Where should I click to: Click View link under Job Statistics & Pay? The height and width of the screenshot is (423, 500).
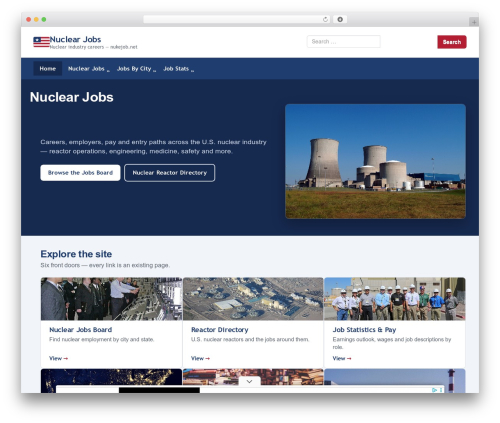coord(342,358)
